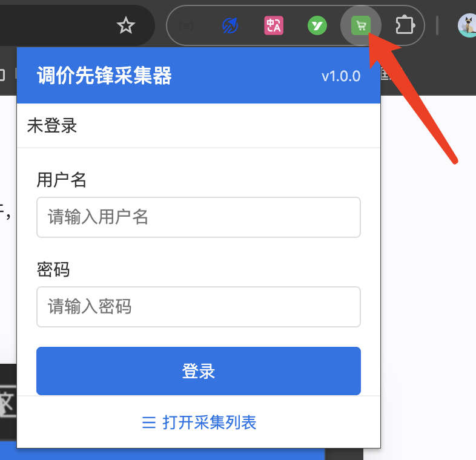Click the list icon beside 打开采集列表
The height and width of the screenshot is (460, 476).
click(x=149, y=422)
